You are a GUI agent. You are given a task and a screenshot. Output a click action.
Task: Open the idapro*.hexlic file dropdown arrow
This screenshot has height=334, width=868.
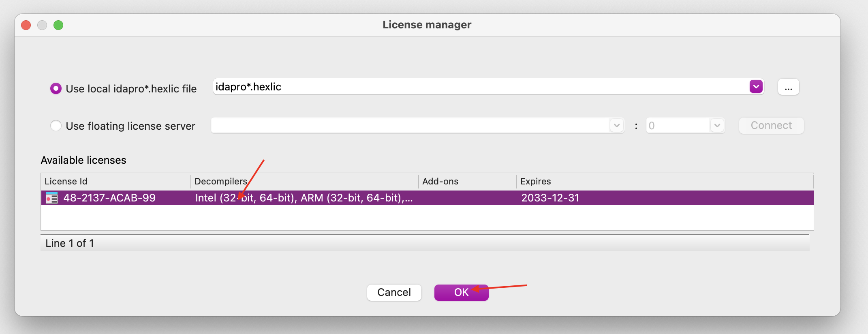click(x=756, y=86)
